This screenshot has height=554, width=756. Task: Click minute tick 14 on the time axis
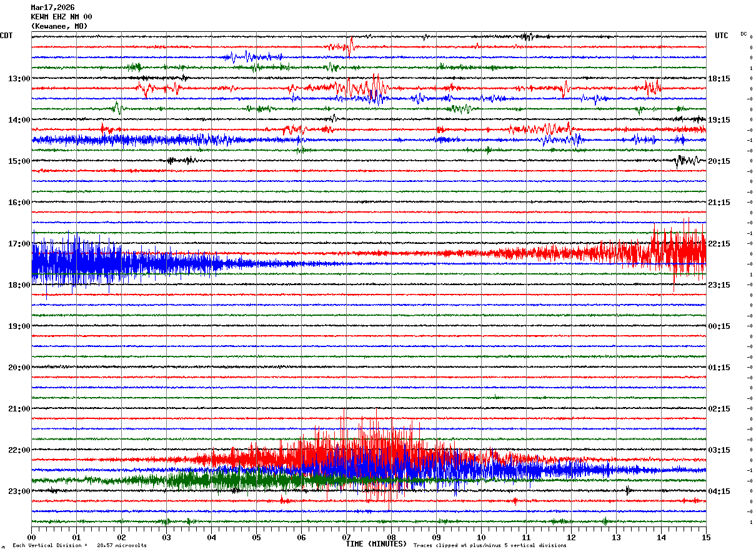661,537
